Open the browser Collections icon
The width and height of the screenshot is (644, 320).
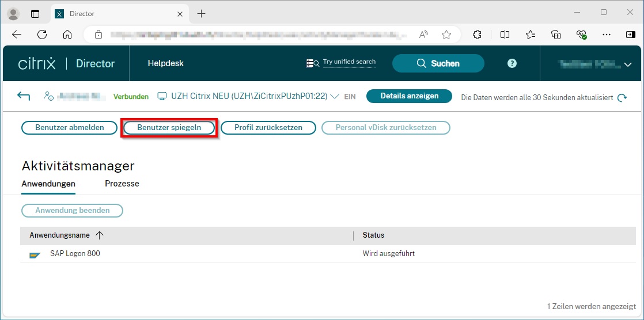click(x=556, y=35)
